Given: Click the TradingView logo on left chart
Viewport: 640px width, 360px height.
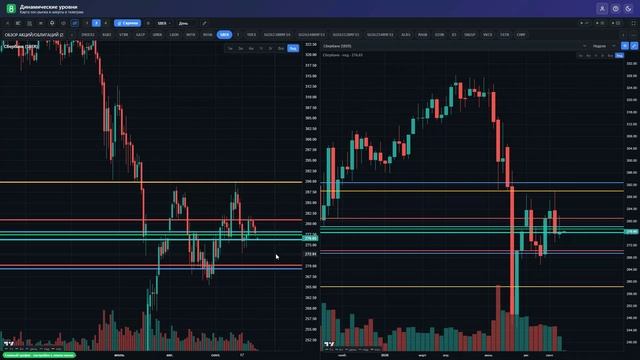Looking at the screenshot, I should [x=9, y=344].
